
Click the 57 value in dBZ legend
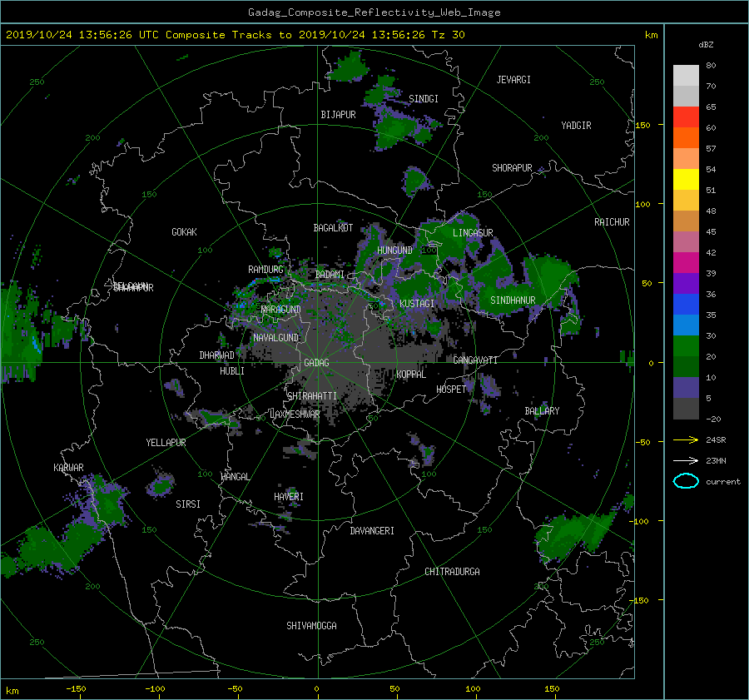[x=711, y=149]
